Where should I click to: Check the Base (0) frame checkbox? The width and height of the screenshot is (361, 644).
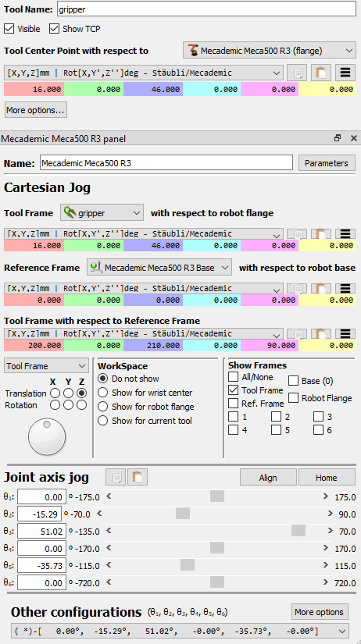click(x=293, y=381)
